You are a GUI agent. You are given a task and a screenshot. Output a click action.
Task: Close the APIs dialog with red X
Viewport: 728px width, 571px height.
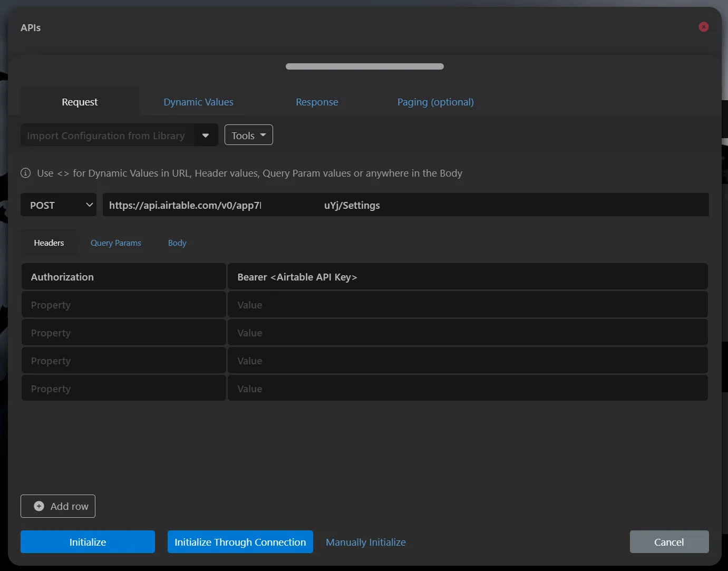coord(703,27)
